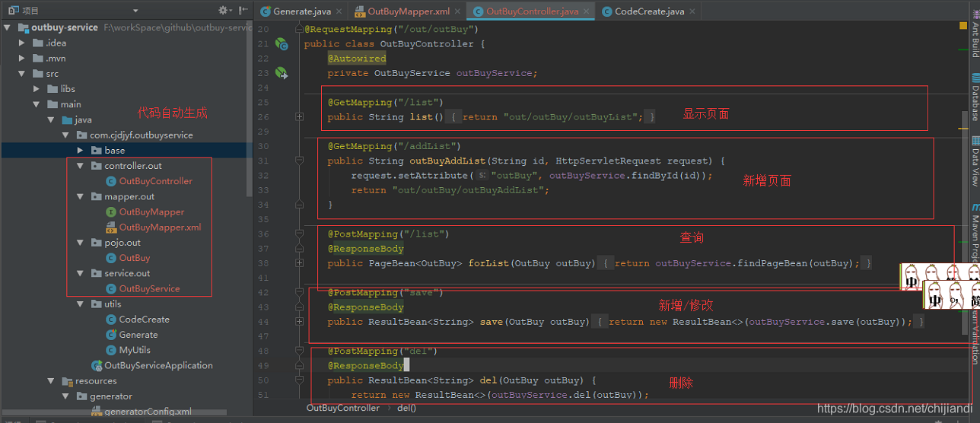This screenshot has width=980, height=423.
Task: Collapse the resources folder
Action: point(51,380)
